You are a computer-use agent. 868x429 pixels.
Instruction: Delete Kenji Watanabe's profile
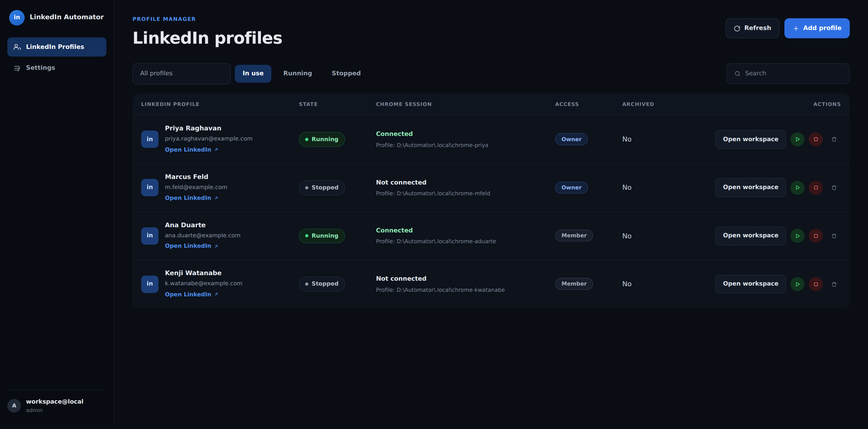pos(834,284)
